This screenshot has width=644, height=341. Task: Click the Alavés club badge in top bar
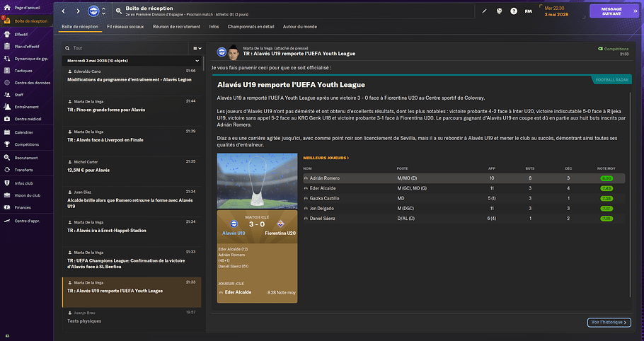click(93, 11)
